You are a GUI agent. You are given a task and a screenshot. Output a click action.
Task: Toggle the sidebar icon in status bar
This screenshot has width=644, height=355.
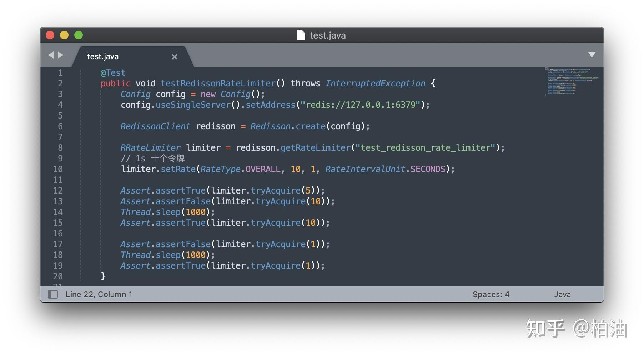click(53, 294)
